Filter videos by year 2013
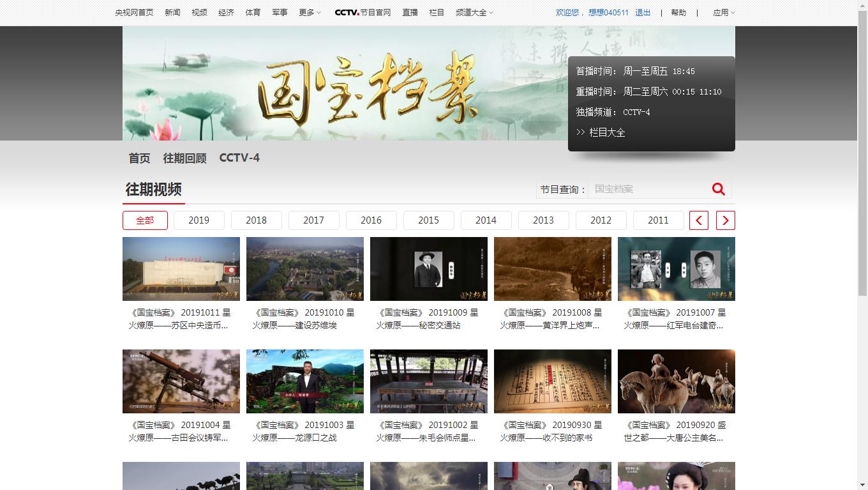This screenshot has height=490, width=868. tap(544, 220)
